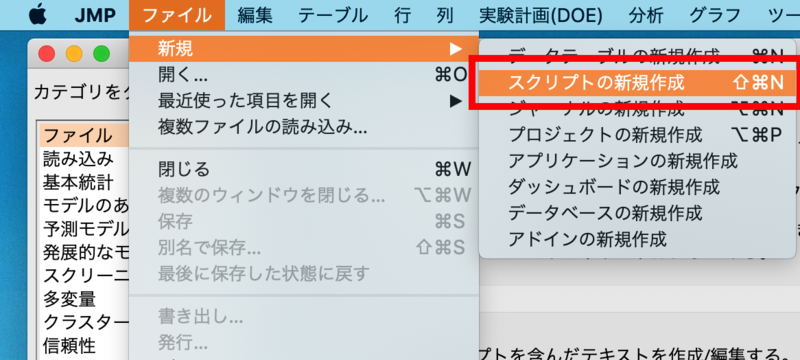Choose ダッシュボードの新規作成
The image size is (800, 360).
click(x=639, y=187)
